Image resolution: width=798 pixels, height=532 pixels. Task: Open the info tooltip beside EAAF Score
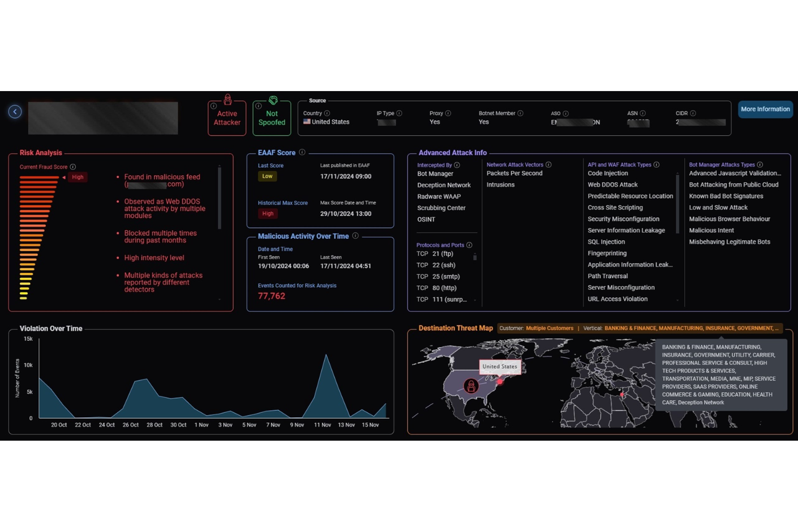301,153
